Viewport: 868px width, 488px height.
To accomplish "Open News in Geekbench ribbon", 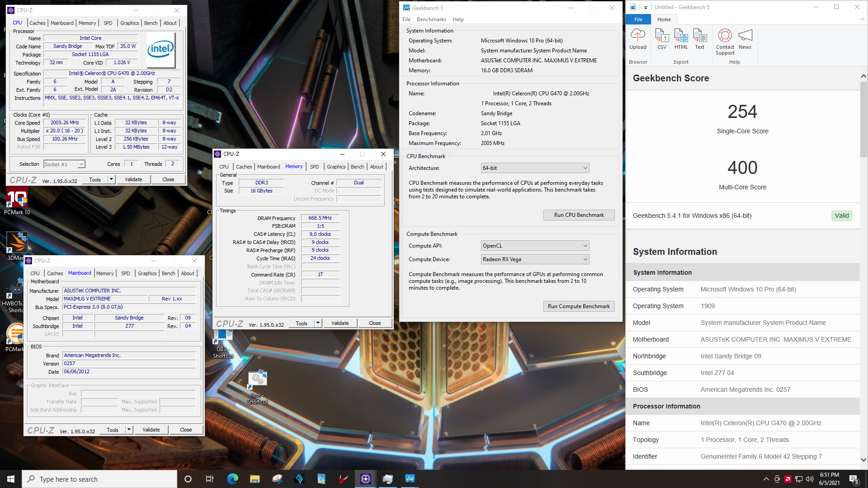I will [x=745, y=39].
